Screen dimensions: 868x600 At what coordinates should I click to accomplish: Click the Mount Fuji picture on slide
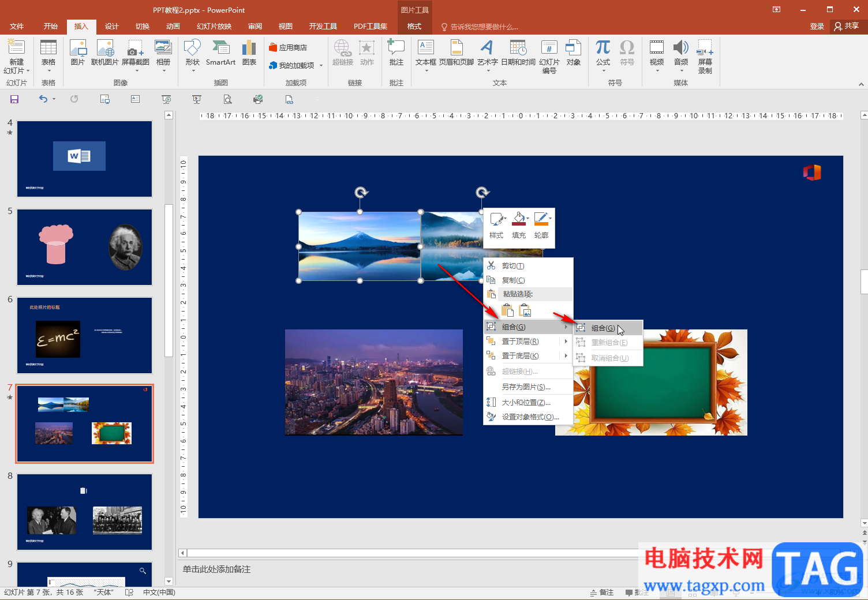point(360,246)
